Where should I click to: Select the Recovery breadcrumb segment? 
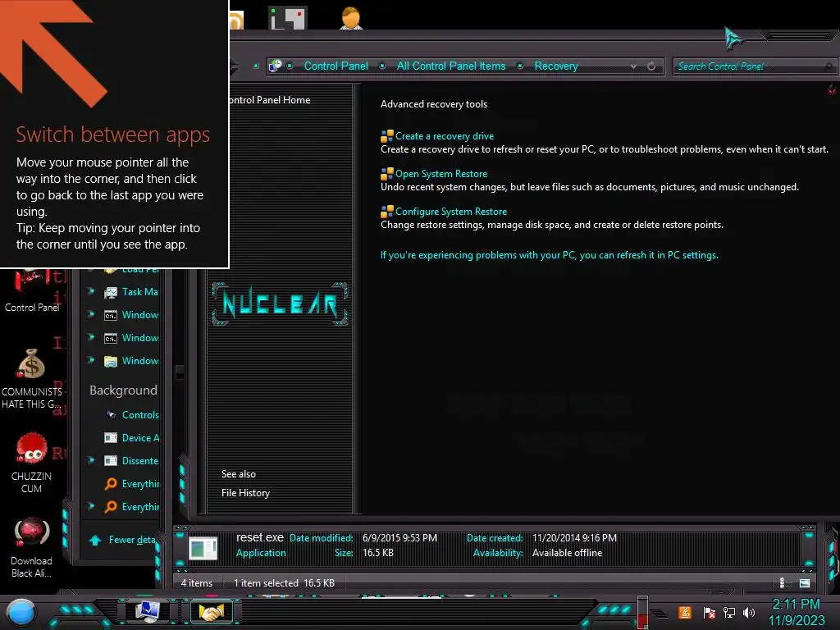pyautogui.click(x=556, y=66)
